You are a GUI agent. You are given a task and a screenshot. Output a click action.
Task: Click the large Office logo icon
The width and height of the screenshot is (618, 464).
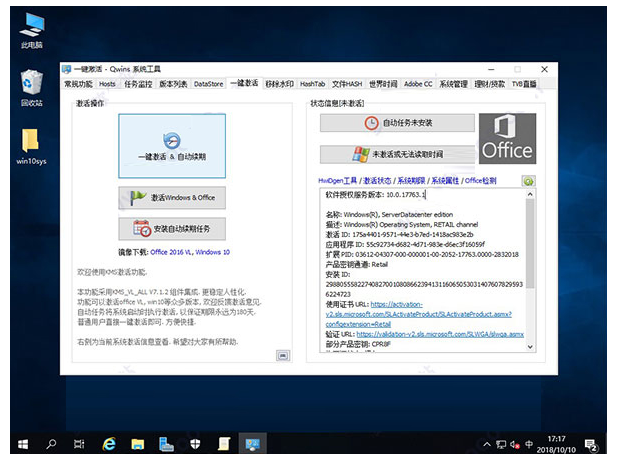tap(507, 138)
